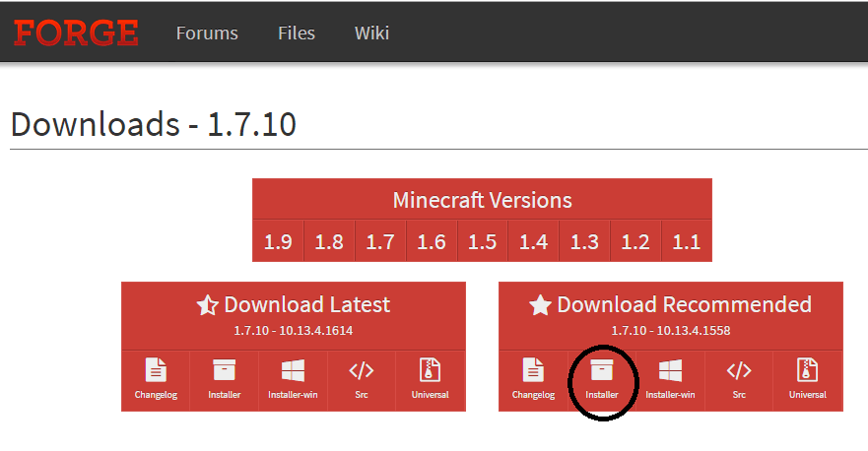
Task: Select Minecraft version 1.6
Action: (x=432, y=241)
